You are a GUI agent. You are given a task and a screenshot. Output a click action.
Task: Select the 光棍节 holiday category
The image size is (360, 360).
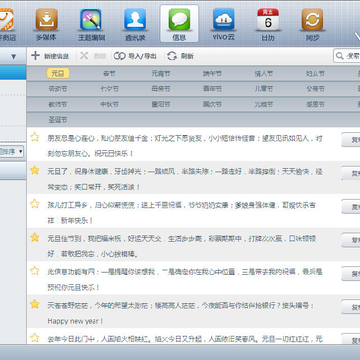point(264,104)
